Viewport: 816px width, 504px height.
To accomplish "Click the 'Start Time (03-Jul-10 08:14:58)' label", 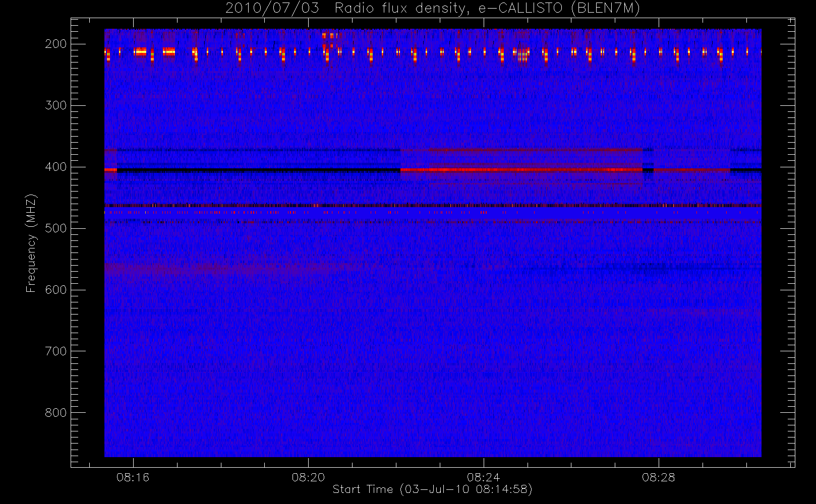I will point(433,489).
